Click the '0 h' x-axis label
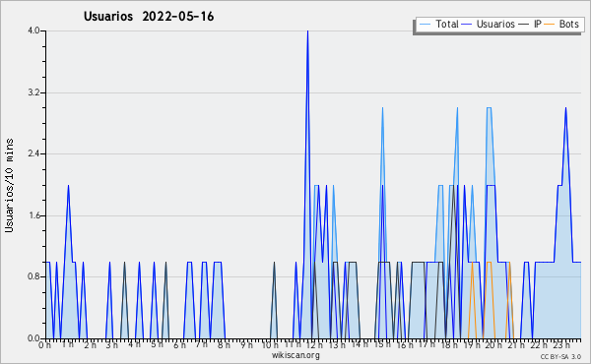Viewport: 591px width, 364px height. click(45, 345)
